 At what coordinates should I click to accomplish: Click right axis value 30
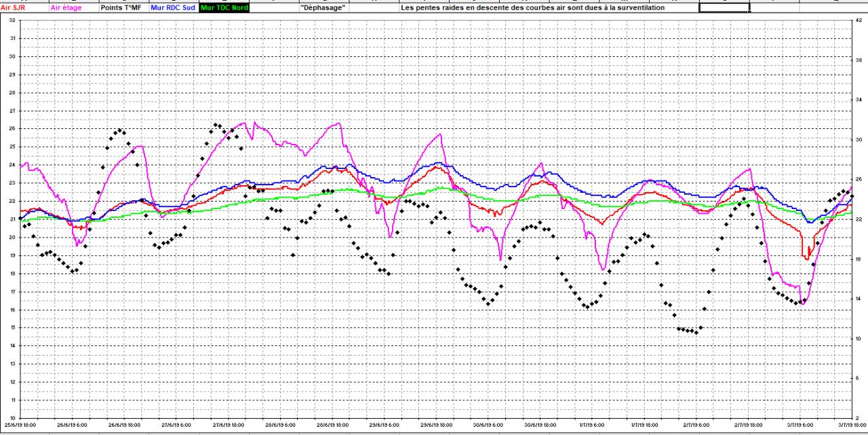pyautogui.click(x=859, y=140)
